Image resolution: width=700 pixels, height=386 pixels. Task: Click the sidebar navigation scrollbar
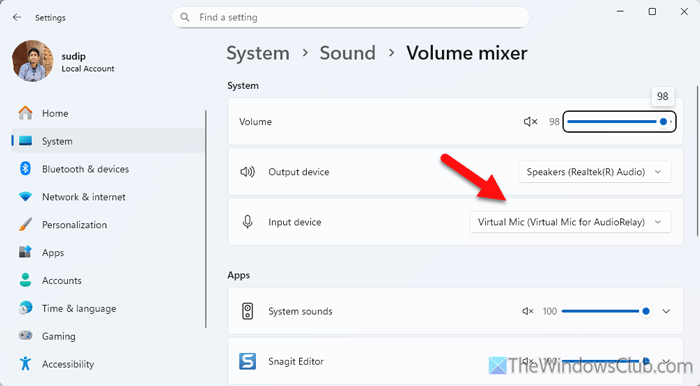pyautogui.click(x=206, y=219)
